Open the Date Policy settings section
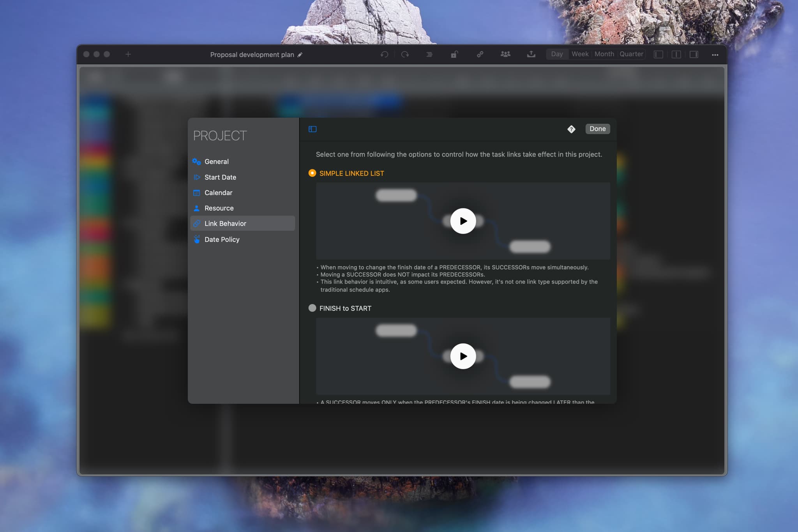Image resolution: width=798 pixels, height=532 pixels. pos(222,239)
